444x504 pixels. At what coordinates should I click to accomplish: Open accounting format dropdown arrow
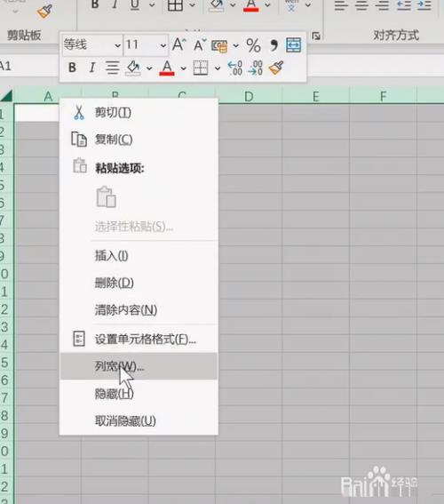(x=235, y=45)
